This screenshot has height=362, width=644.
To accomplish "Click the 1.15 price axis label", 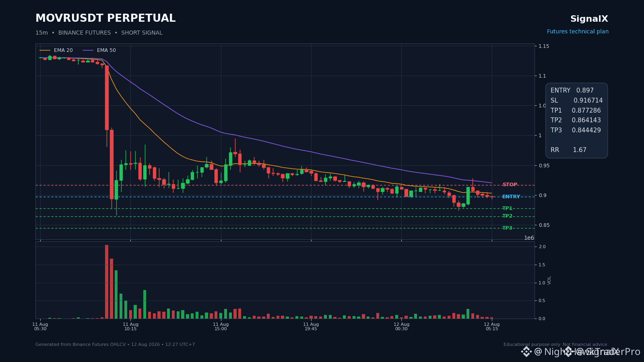I will (x=543, y=46).
